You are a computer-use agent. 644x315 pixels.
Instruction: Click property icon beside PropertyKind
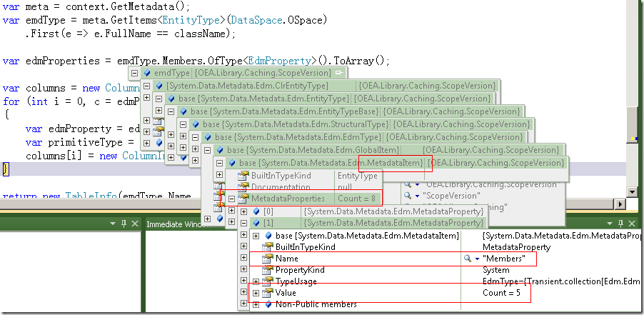[268, 270]
